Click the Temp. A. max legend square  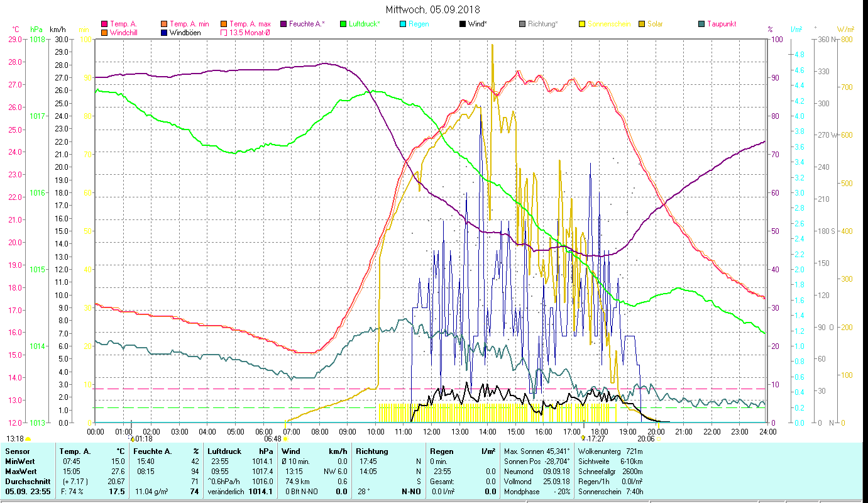pos(224,24)
